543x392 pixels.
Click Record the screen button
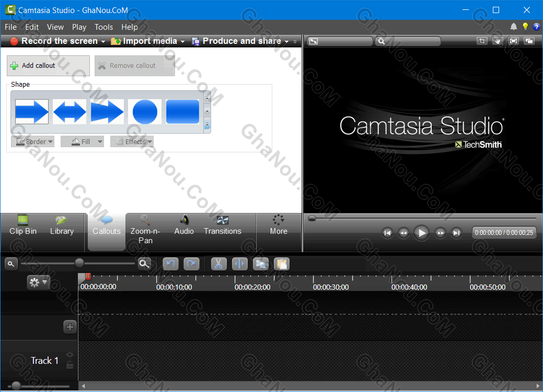pyautogui.click(x=54, y=41)
